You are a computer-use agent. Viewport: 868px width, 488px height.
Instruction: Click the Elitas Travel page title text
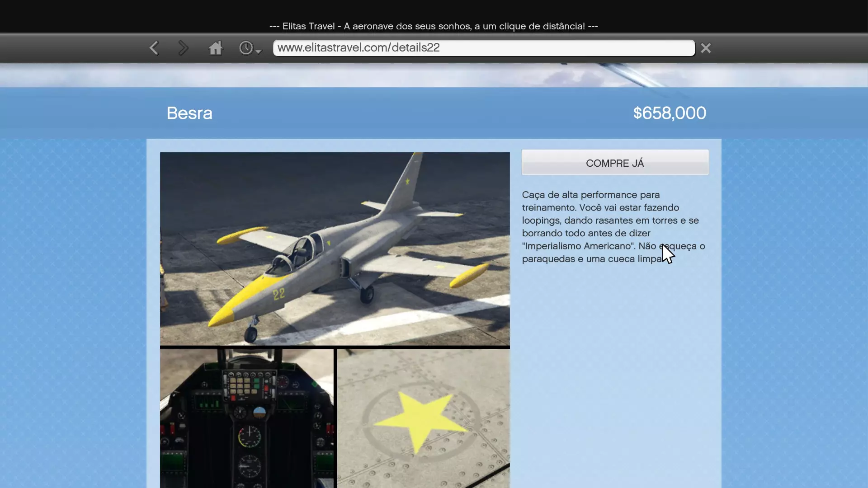(434, 26)
